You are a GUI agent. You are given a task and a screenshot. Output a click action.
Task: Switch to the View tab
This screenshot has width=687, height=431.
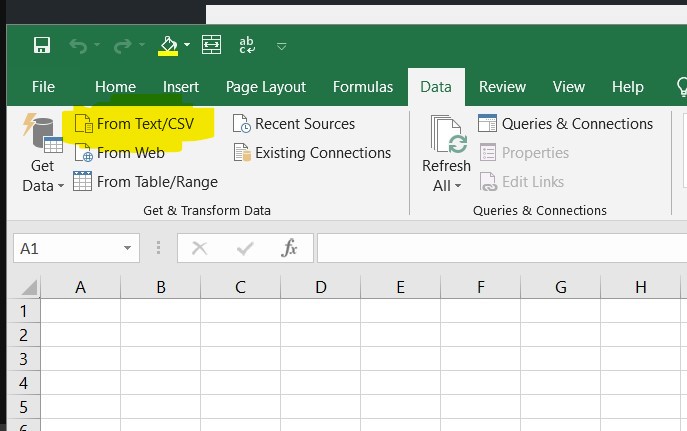pos(569,87)
